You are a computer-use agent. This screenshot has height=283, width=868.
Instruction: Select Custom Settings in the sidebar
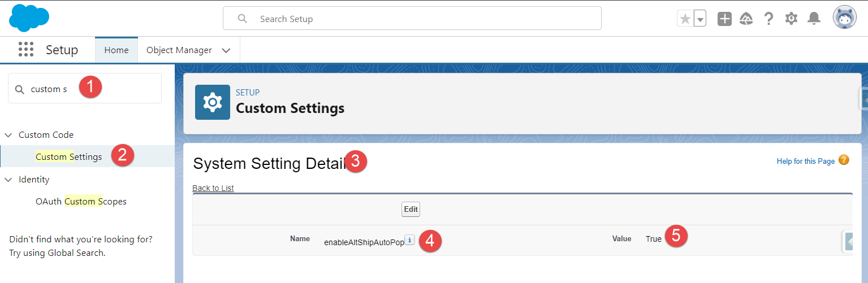[x=69, y=156]
